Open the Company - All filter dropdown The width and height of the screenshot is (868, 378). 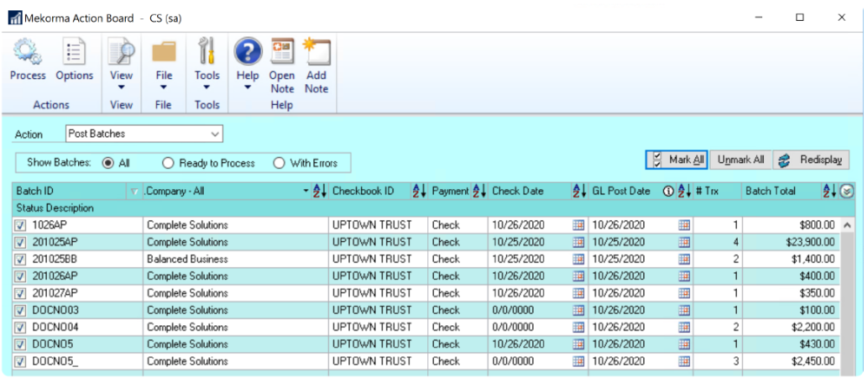point(306,192)
